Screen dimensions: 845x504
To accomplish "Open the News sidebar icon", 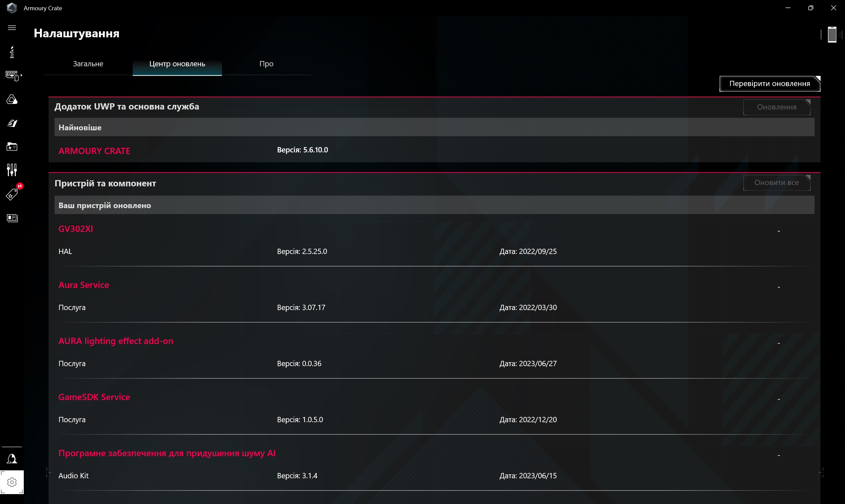I will click(x=12, y=218).
